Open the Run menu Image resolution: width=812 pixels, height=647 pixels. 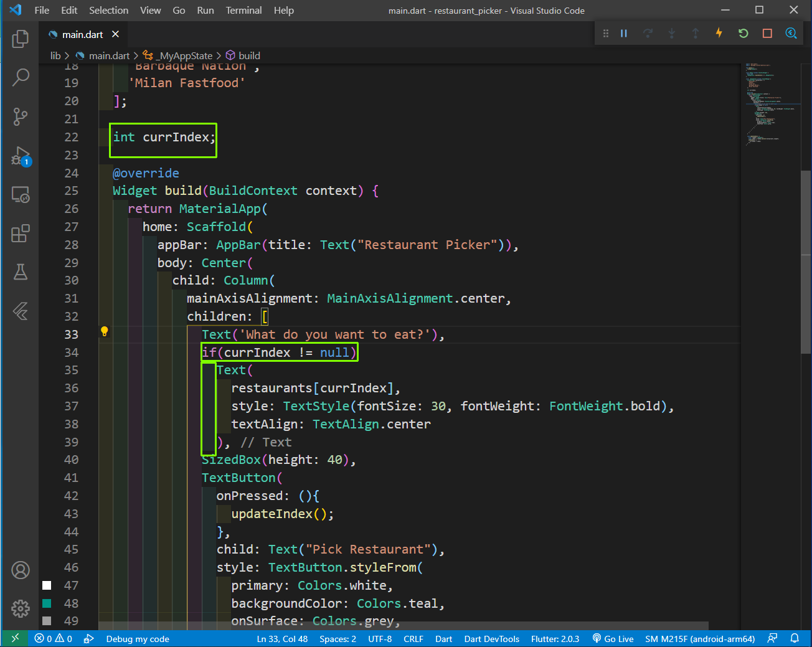point(205,11)
